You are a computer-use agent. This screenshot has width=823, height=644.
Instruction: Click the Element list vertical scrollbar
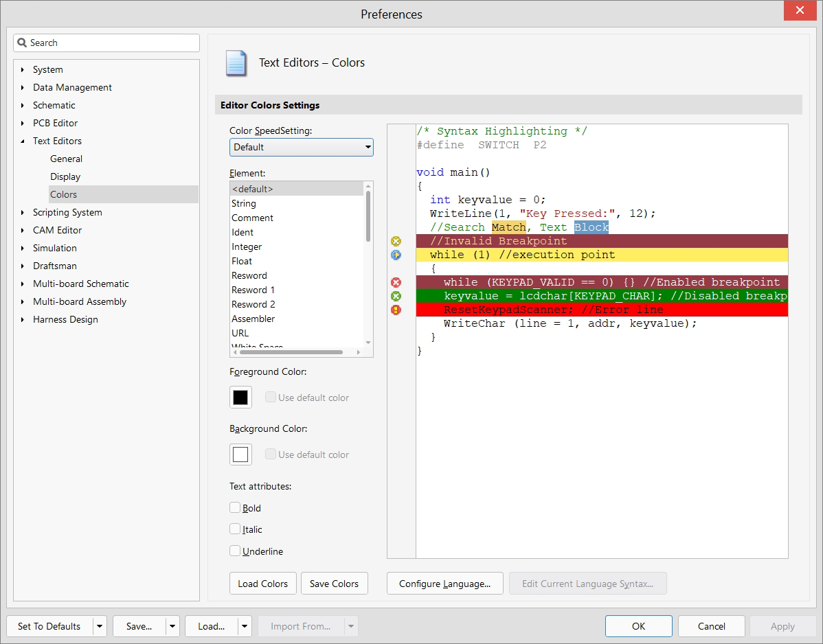tap(368, 216)
